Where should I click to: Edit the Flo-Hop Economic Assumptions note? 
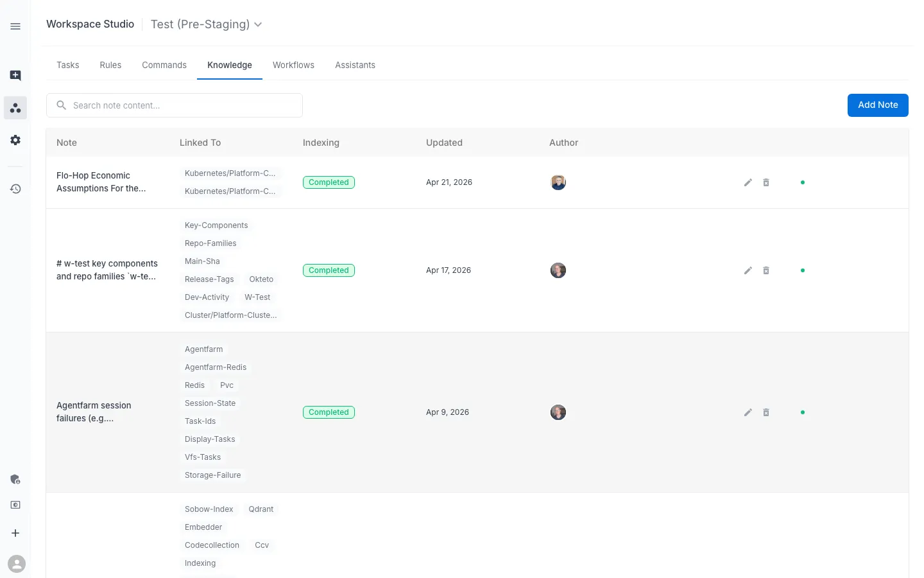(748, 182)
